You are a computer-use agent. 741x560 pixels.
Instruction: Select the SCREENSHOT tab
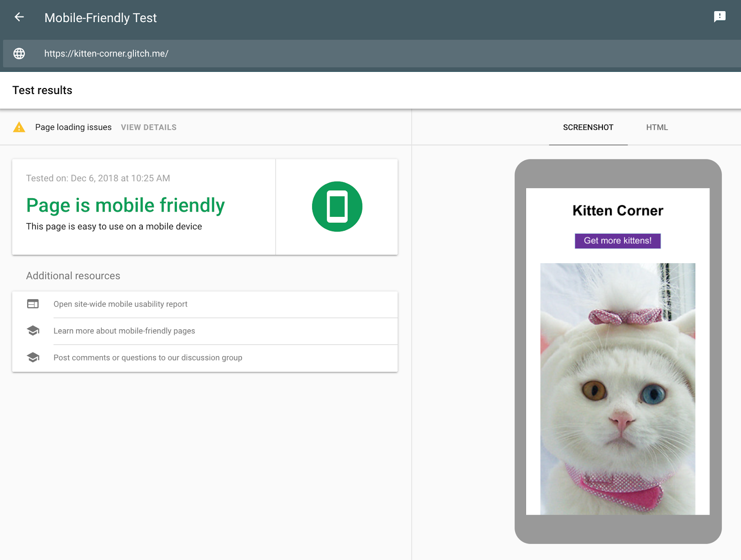588,127
